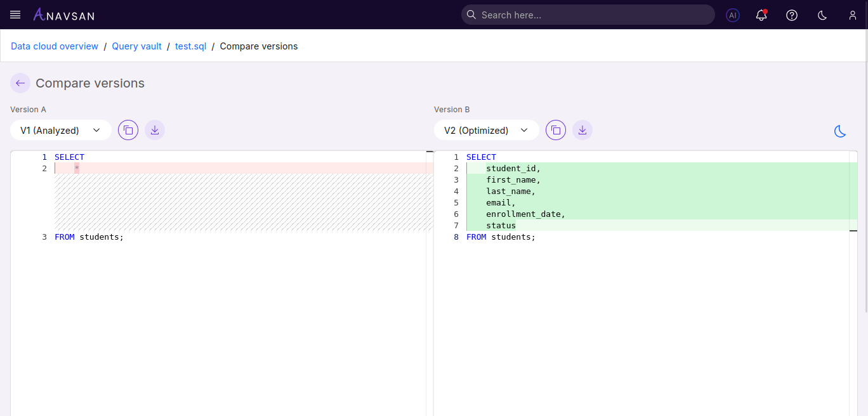Copy Version A code with the copy icon

(128, 129)
